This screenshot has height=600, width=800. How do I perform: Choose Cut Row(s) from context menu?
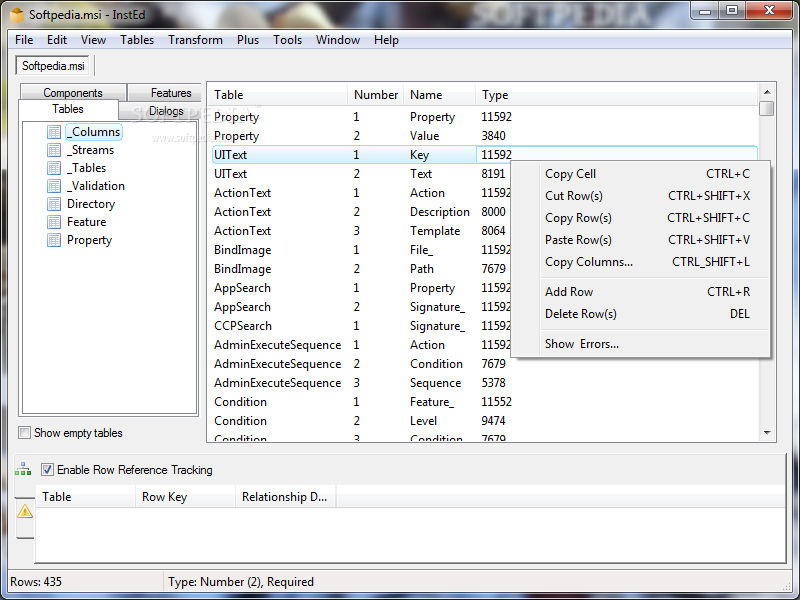coord(641,196)
